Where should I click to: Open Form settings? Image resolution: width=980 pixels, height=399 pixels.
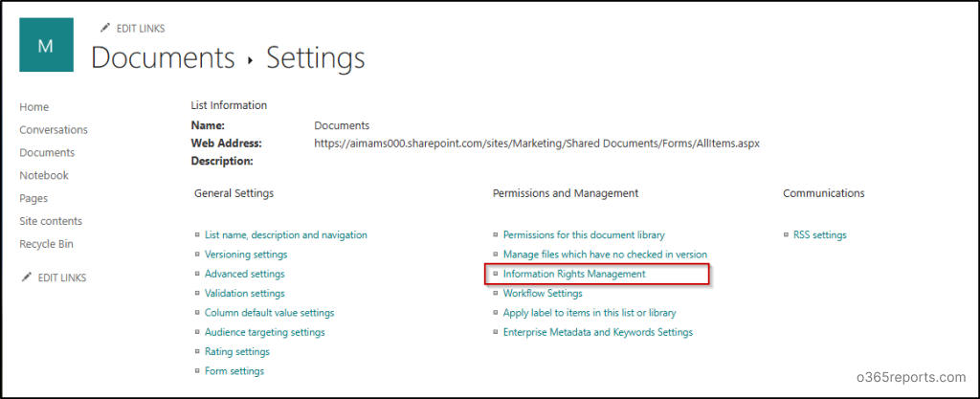(234, 371)
